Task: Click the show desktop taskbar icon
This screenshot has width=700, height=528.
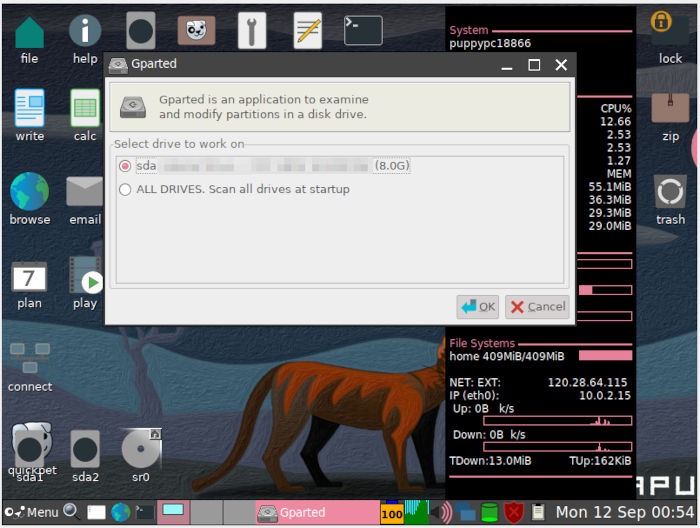Action: (x=96, y=512)
